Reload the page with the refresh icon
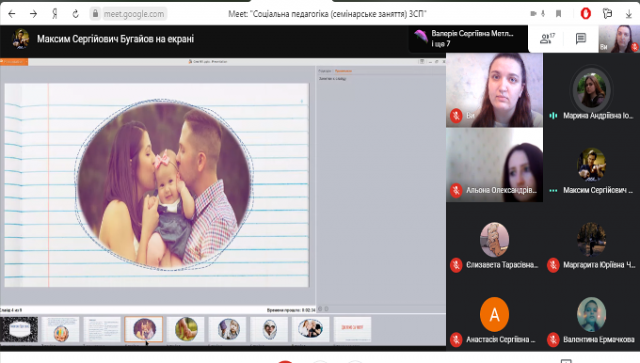640x363 pixels. [x=76, y=14]
